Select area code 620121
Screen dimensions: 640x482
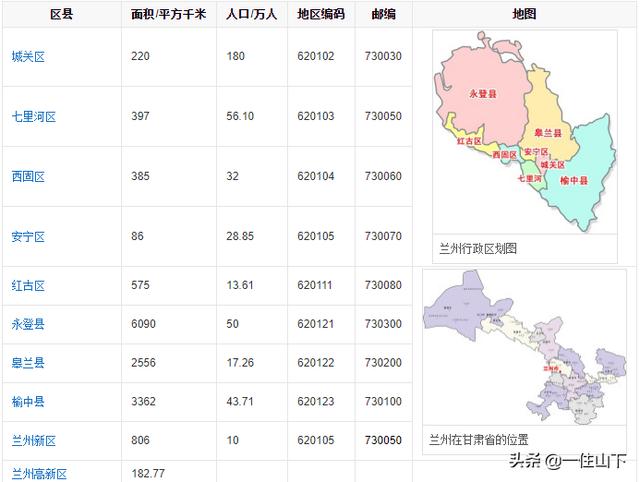pyautogui.click(x=316, y=324)
